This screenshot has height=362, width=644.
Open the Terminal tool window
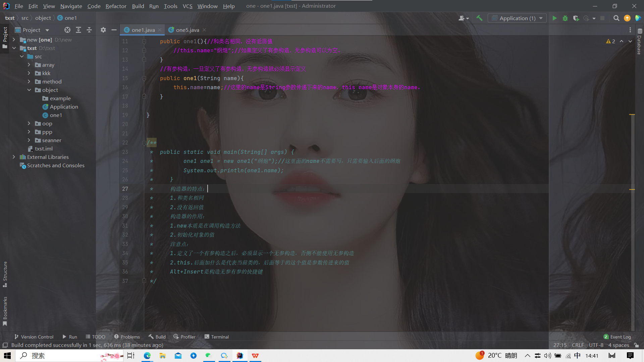[217, 337]
